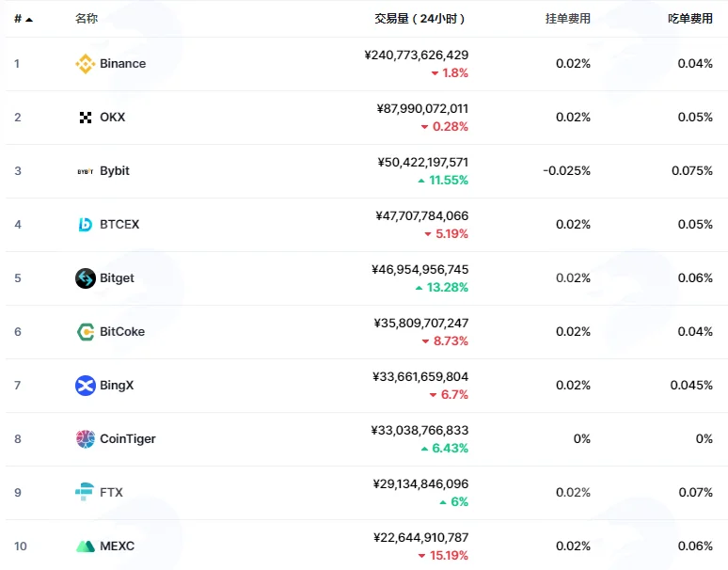Select OKX volume ¥87,990,072,011
Screen dimensions: 728x570
tap(422, 108)
